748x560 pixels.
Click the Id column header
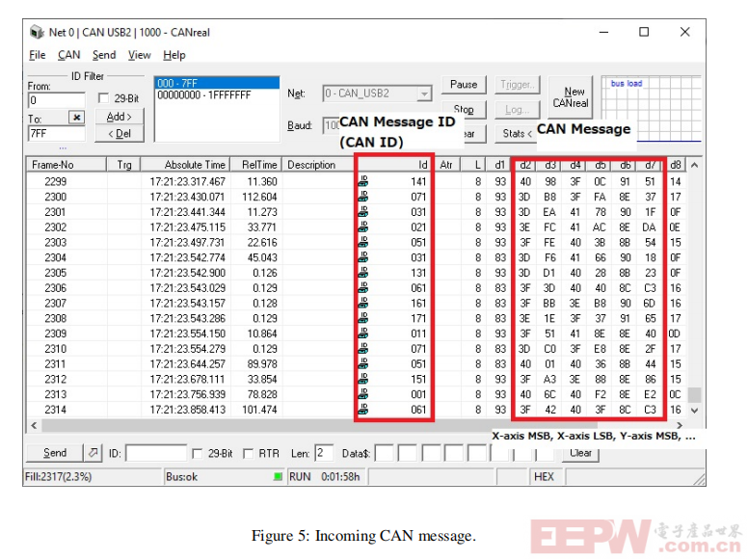(394, 165)
